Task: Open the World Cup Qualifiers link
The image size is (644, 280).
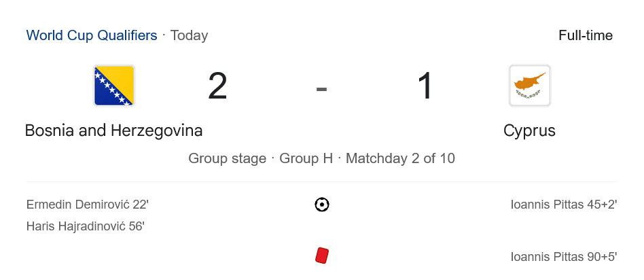Action: (x=92, y=35)
